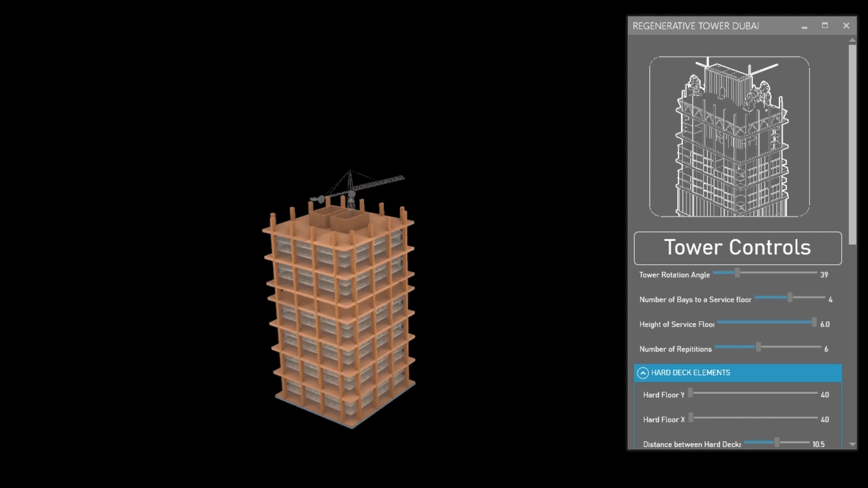Click the far right of Hard Floor Y track
This screenshot has height=488, width=868.
tap(815, 393)
